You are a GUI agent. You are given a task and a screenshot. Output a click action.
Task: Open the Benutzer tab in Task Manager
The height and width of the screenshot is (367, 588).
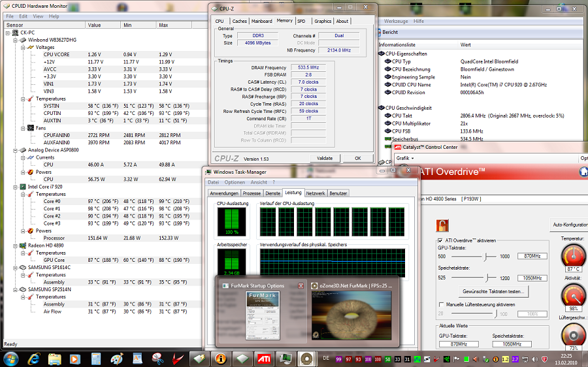tap(338, 193)
